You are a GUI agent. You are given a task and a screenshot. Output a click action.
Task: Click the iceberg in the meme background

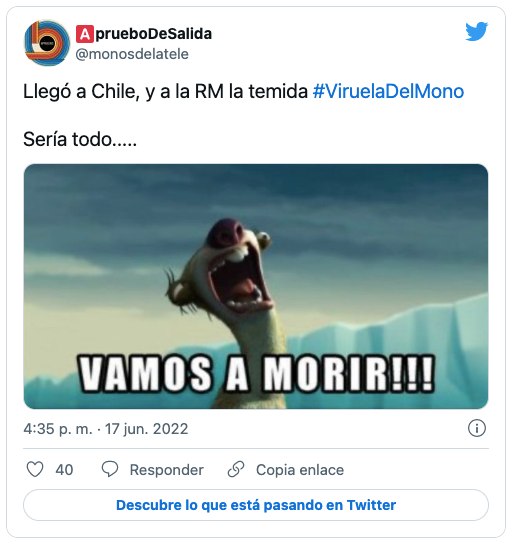coord(403,336)
